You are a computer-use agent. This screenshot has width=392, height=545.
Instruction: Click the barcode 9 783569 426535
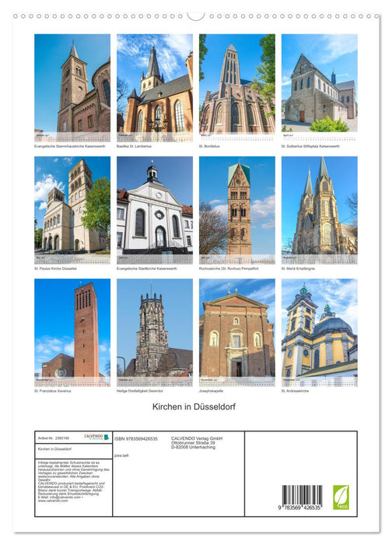coord(301,498)
